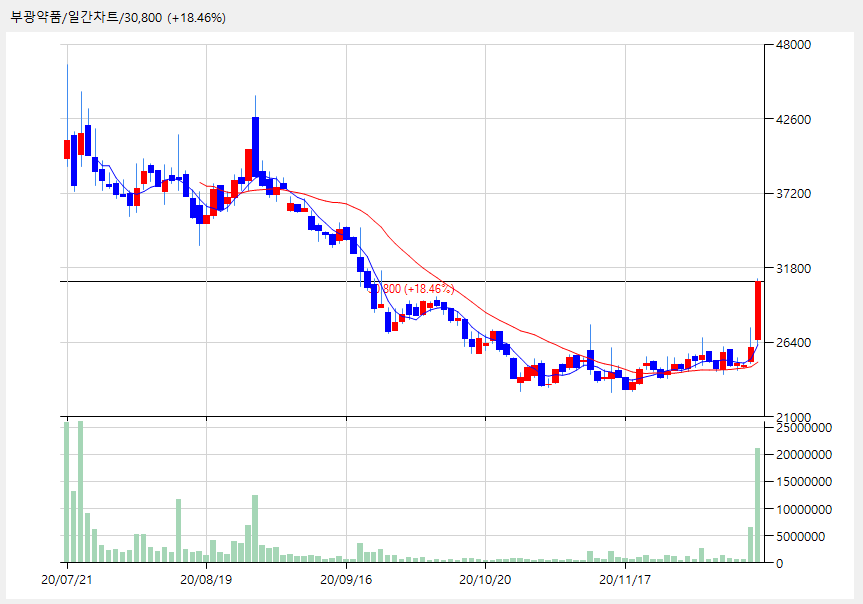
Task: Click the 37200 price axis label
Action: pos(793,194)
